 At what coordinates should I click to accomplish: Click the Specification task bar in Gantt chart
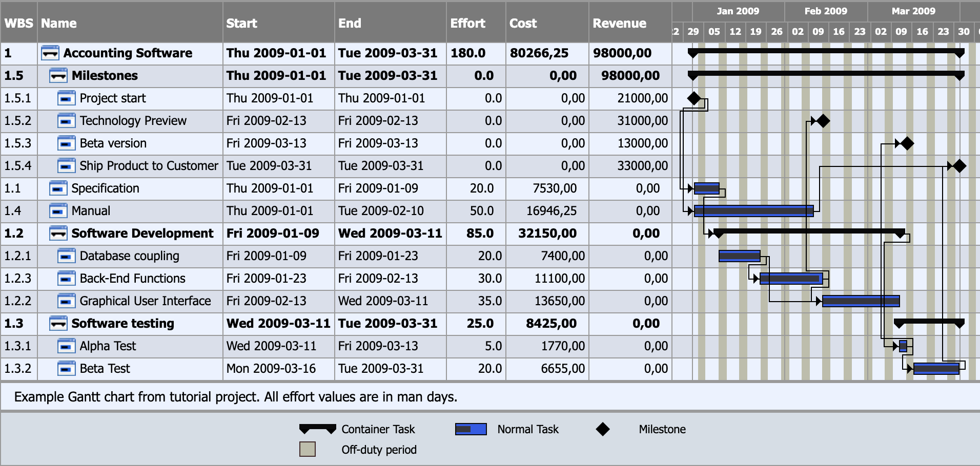coord(707,188)
